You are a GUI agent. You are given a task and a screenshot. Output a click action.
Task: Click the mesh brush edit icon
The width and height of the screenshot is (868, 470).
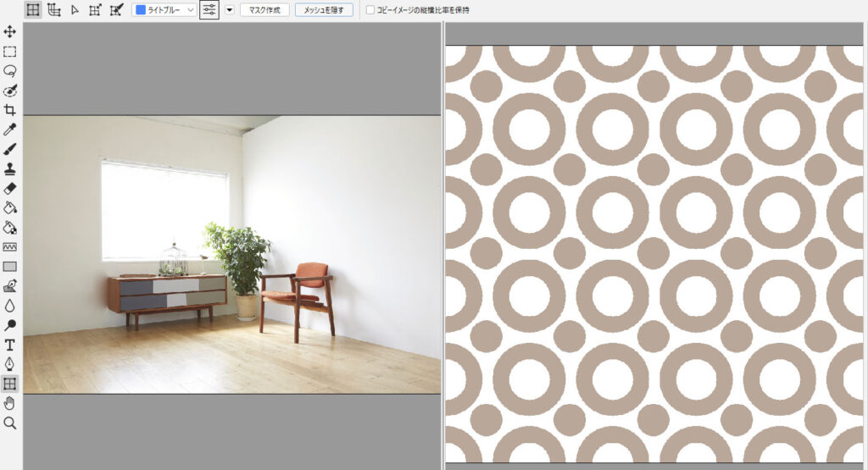click(x=116, y=9)
